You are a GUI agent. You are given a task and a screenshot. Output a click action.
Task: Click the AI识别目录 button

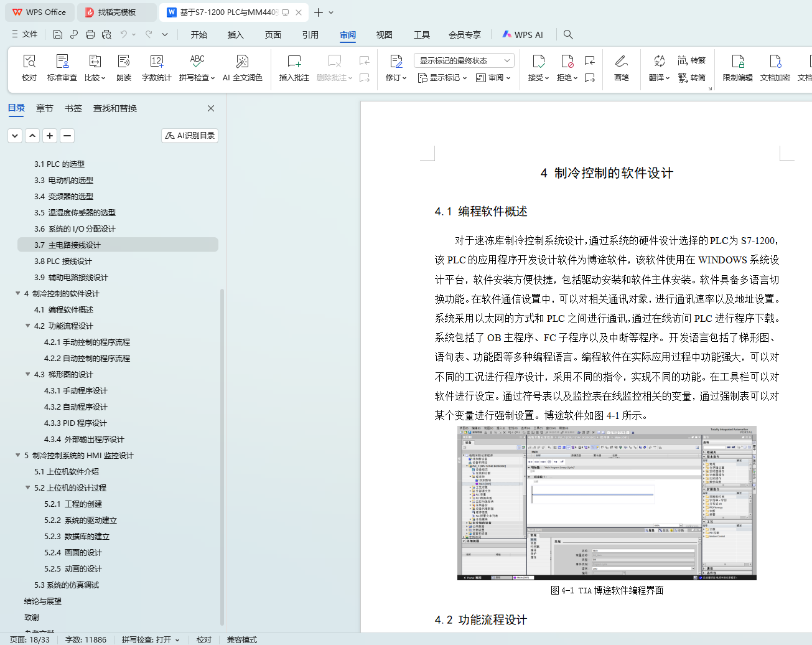pyautogui.click(x=190, y=135)
